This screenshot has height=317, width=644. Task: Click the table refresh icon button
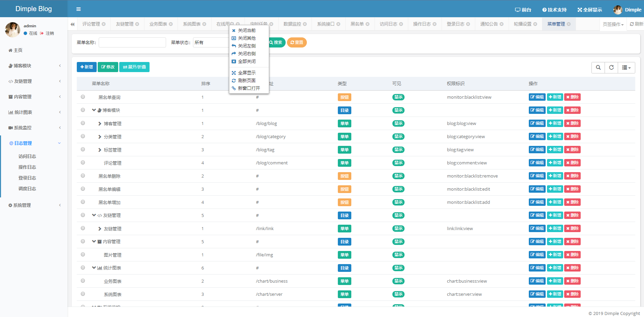pos(611,68)
